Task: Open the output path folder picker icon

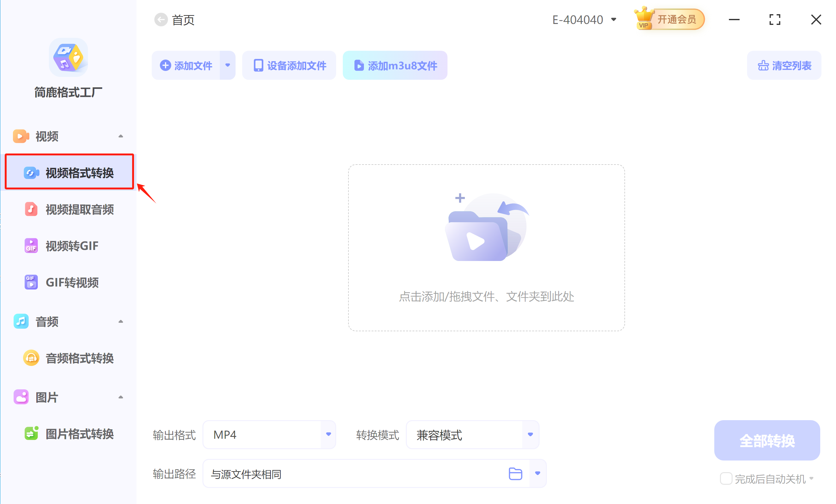Action: (515, 473)
